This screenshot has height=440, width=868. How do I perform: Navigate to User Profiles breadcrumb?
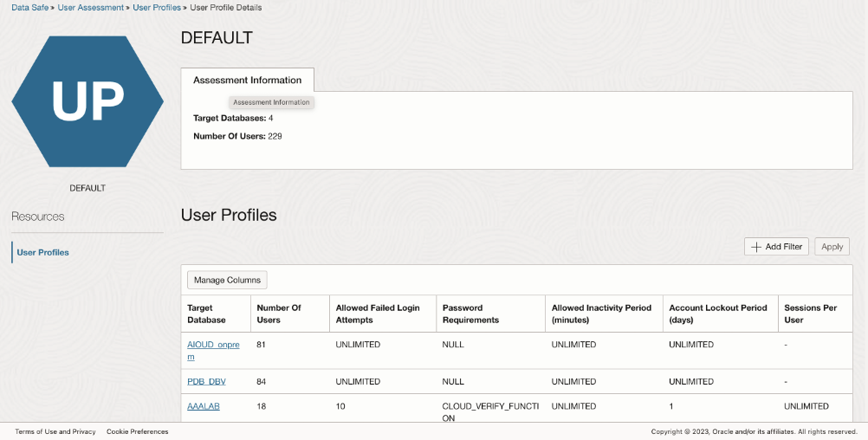point(157,8)
